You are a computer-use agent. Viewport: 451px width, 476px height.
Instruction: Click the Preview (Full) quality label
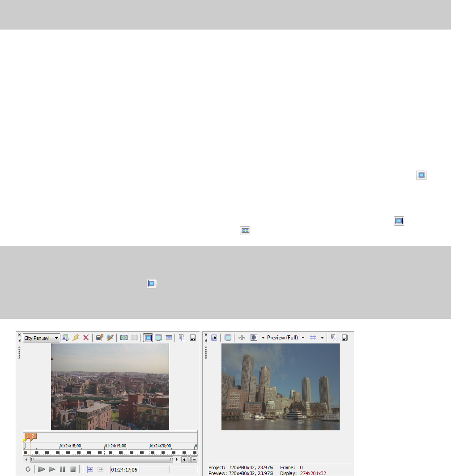(x=282, y=338)
